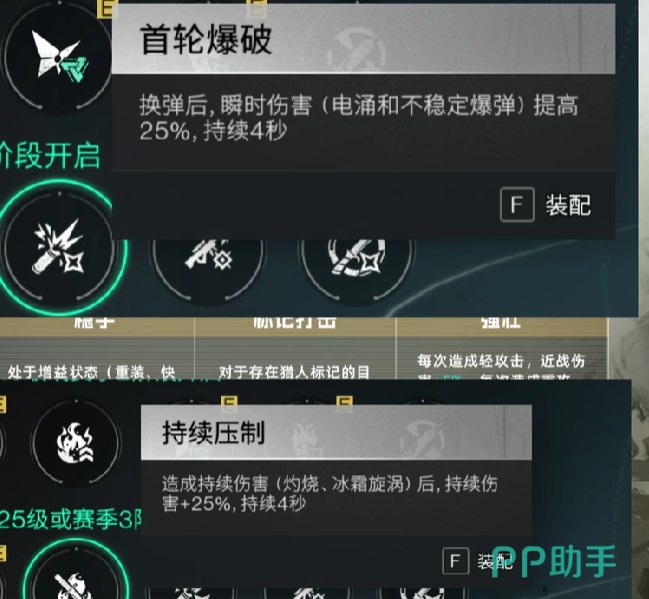
Task: Choose the flame skill icon
Action: pyautogui.click(x=76, y=443)
